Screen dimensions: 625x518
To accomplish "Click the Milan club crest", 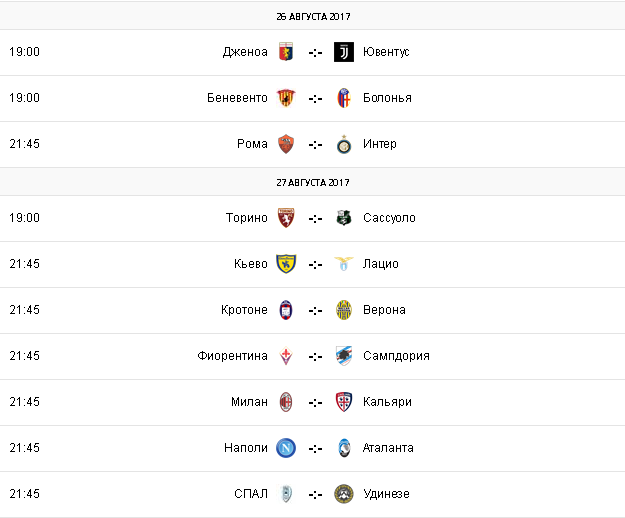I will pyautogui.click(x=286, y=402).
